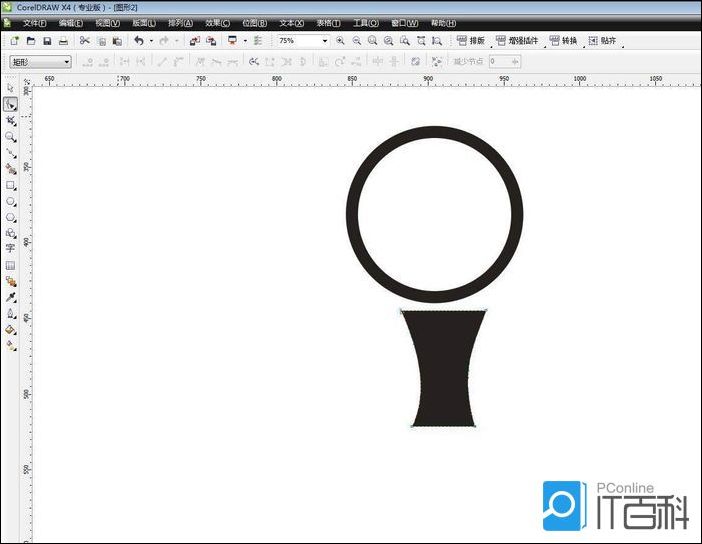The image size is (702, 544).
Task: Open the 75% zoom level dropdown
Action: [x=325, y=41]
